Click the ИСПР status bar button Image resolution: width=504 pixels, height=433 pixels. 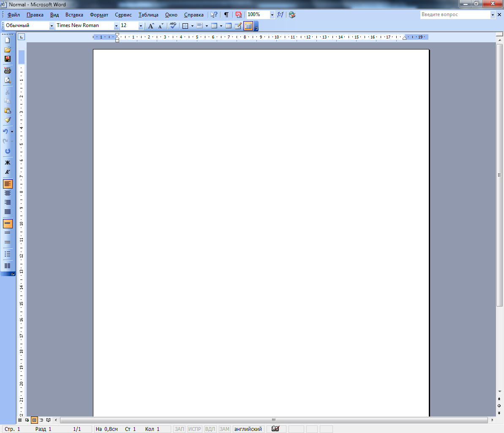[195, 429]
